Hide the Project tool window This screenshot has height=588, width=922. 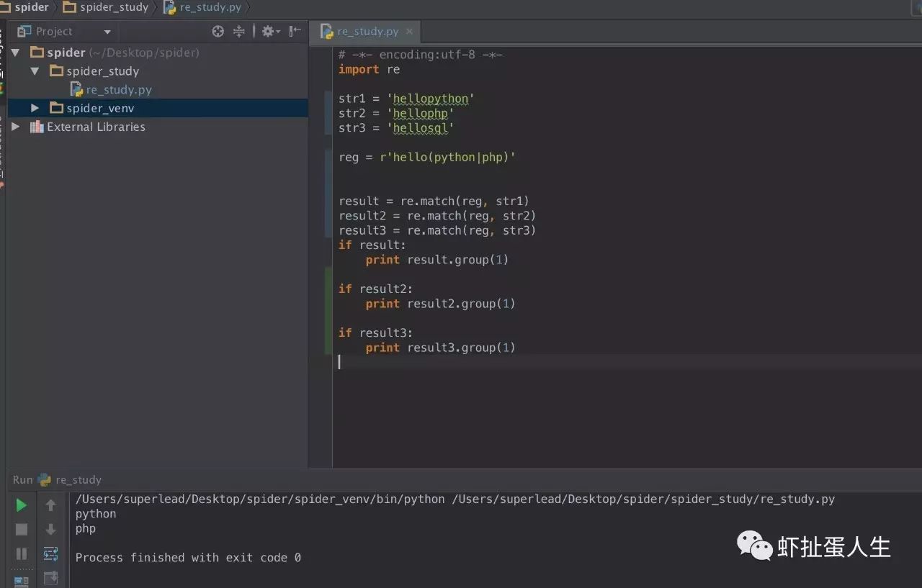point(295,31)
